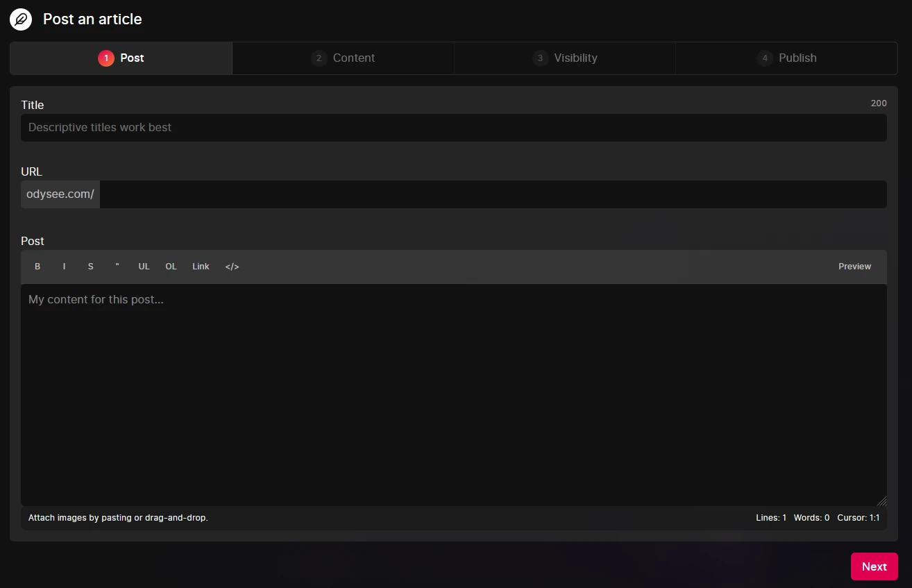Click the odysee.com/ URL prefix
Screen dimensions: 912x588
60,194
